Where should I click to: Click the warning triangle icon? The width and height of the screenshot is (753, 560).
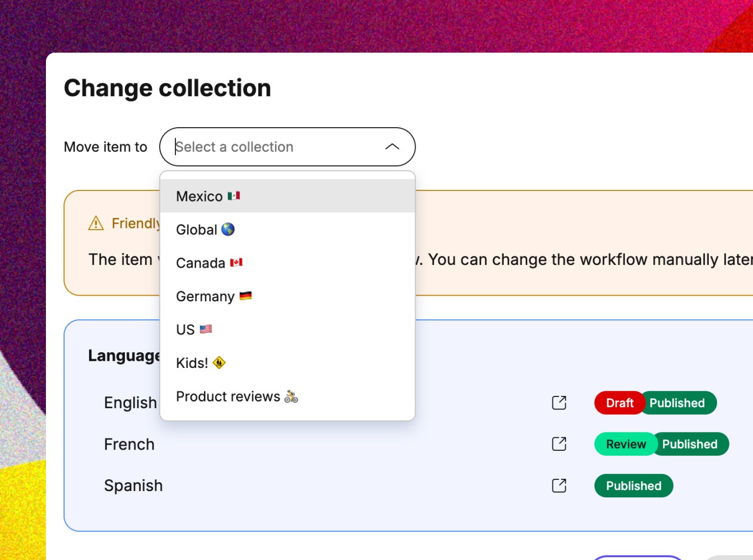click(96, 223)
